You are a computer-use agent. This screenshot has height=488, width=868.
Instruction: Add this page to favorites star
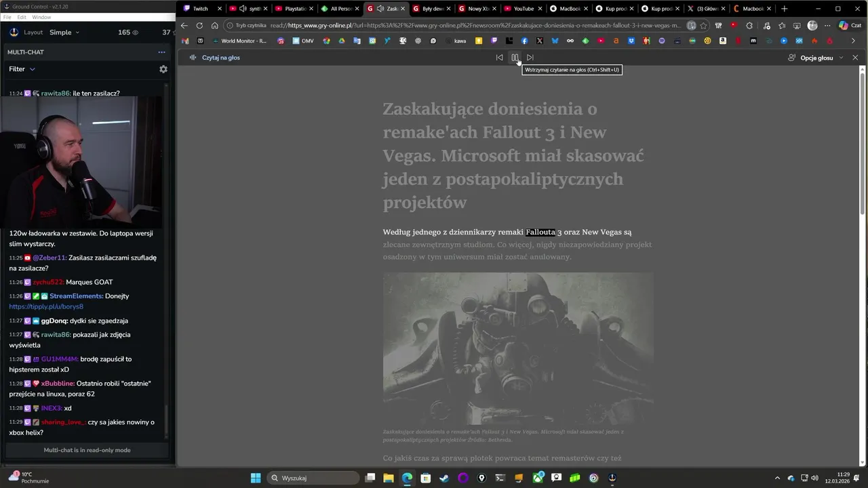(704, 26)
